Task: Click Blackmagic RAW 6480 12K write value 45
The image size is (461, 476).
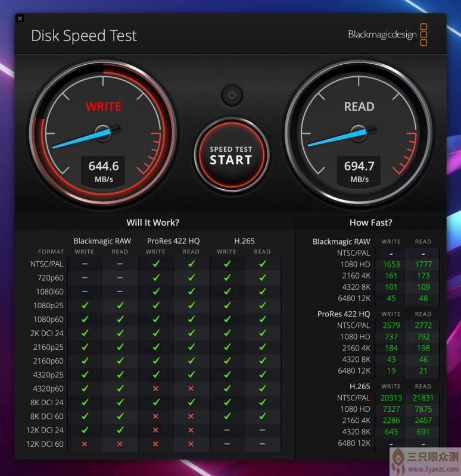Action: [391, 299]
